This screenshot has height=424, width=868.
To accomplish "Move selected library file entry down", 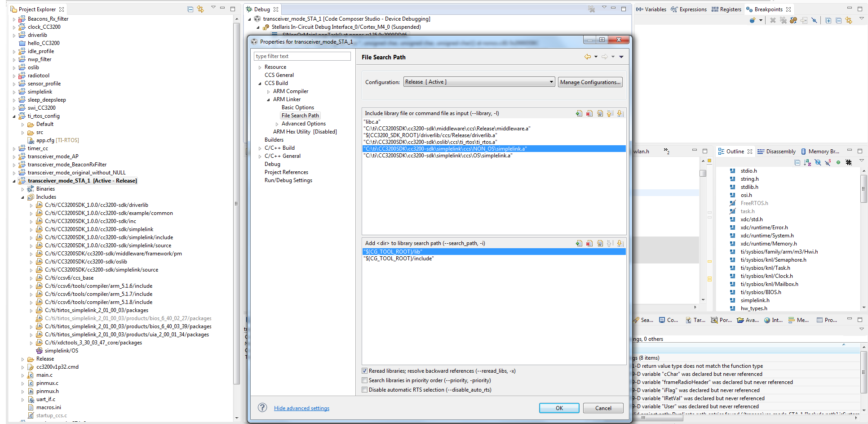I will point(620,113).
